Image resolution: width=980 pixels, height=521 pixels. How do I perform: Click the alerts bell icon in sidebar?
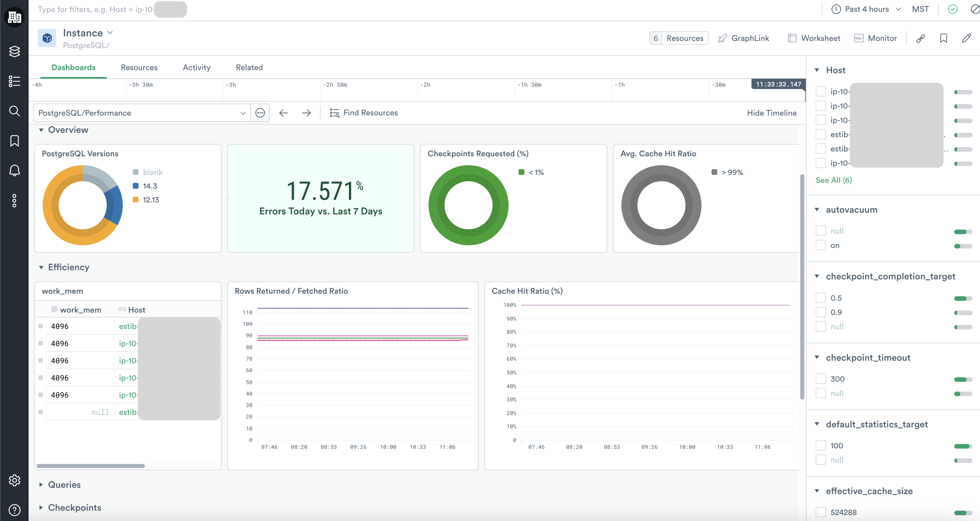tap(14, 171)
